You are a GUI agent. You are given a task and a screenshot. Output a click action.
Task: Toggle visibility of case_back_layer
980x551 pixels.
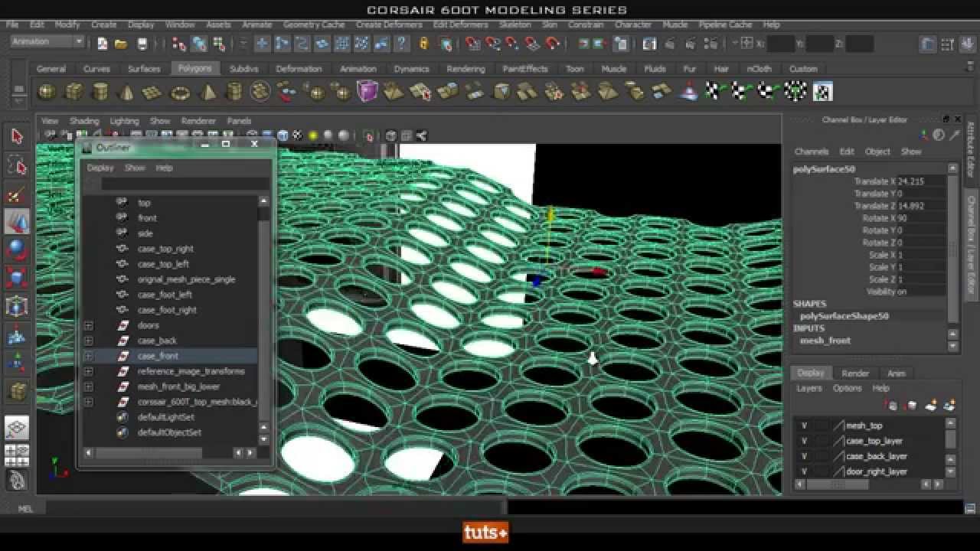[804, 456]
